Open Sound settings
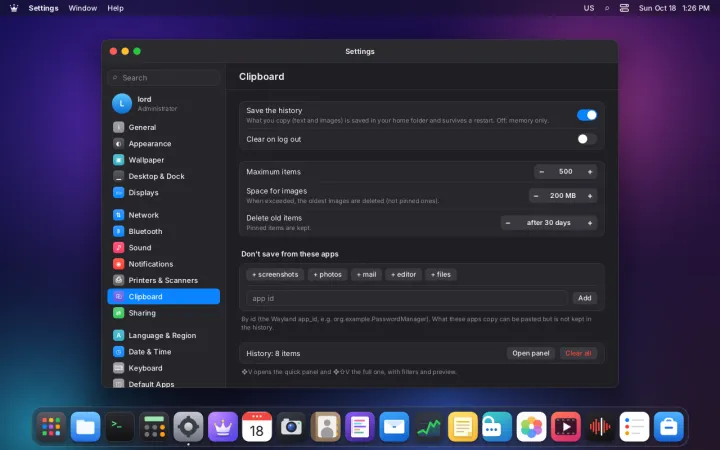 tap(163, 248)
